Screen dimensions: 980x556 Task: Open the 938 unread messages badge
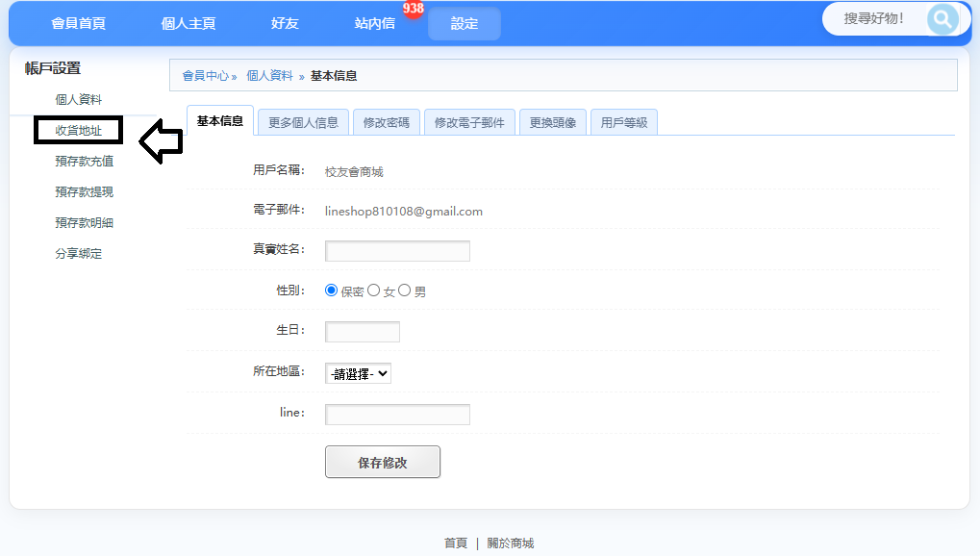point(414,9)
